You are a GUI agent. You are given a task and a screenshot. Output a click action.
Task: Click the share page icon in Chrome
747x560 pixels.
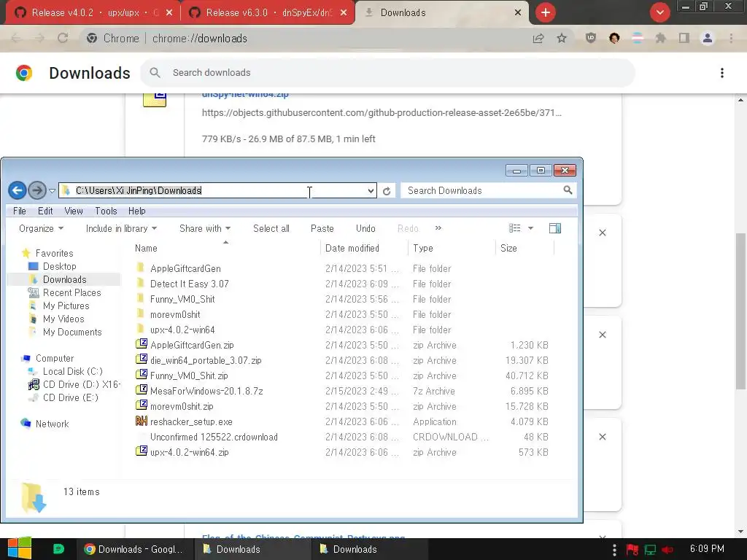[538, 38]
